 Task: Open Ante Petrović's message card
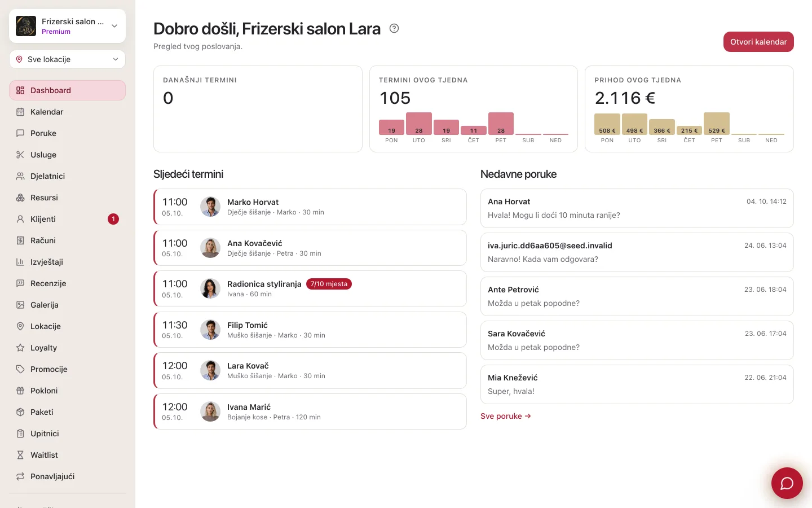click(x=637, y=296)
